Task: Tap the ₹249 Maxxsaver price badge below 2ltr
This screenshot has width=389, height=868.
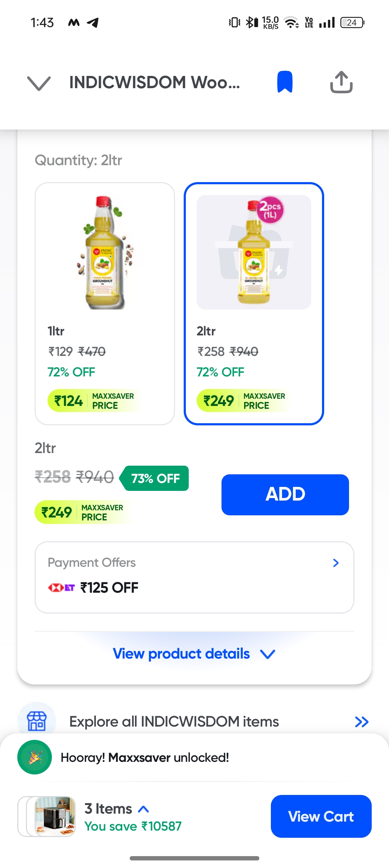Action: [82, 512]
